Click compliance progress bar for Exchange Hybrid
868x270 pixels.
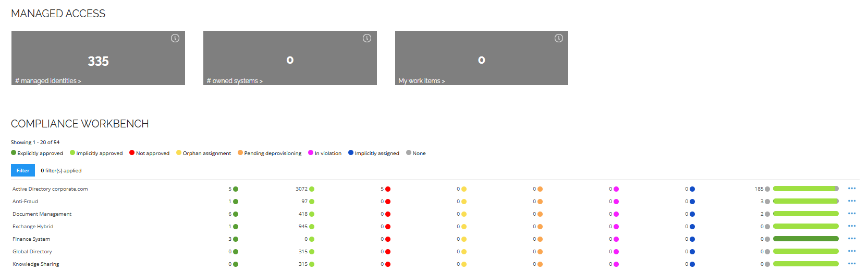tap(806, 226)
